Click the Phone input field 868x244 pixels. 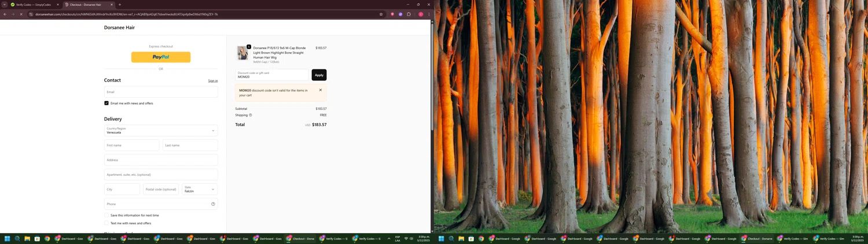(161, 204)
